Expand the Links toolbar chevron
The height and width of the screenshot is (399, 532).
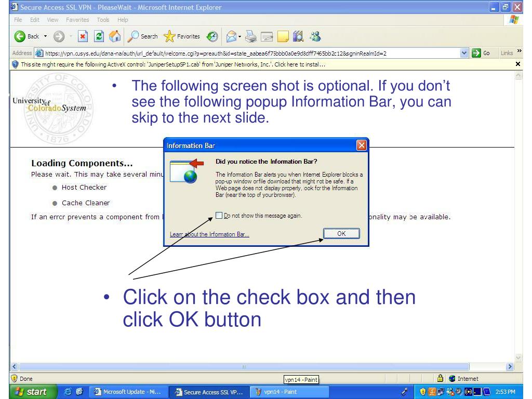[x=520, y=51]
